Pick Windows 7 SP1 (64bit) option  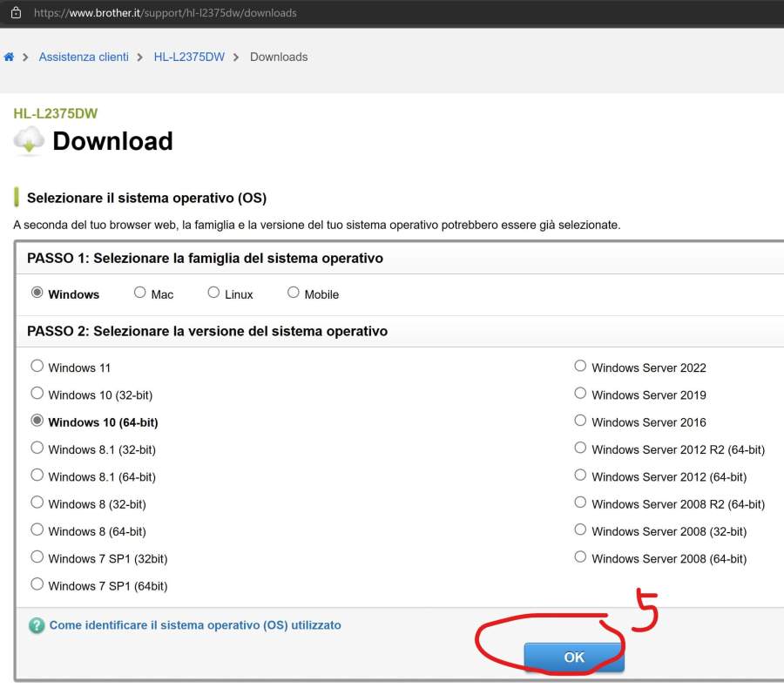point(37,584)
